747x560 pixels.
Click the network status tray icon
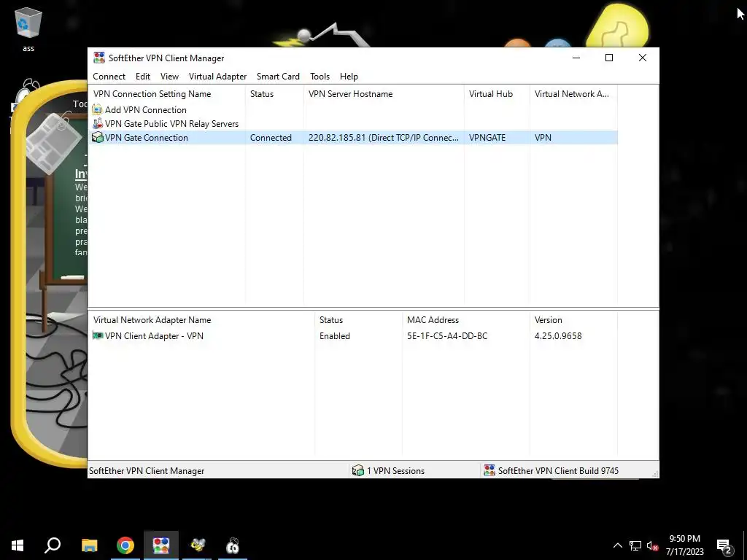pos(635,545)
